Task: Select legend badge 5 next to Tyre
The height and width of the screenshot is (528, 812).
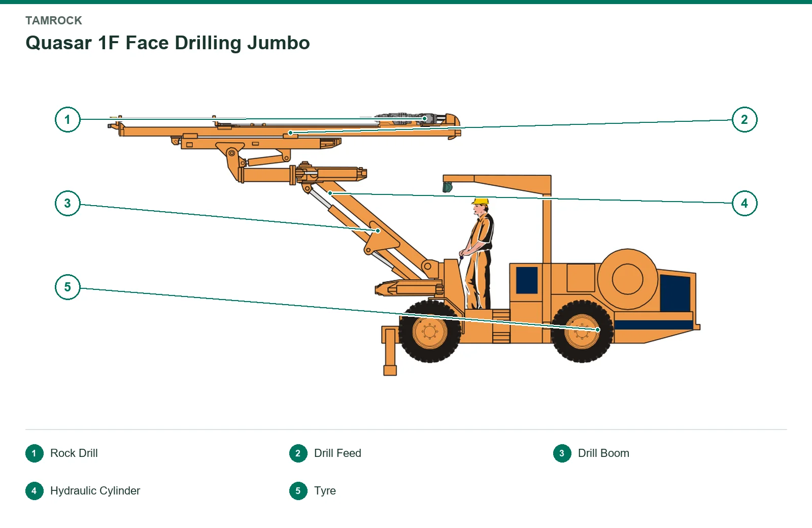Action: point(298,491)
